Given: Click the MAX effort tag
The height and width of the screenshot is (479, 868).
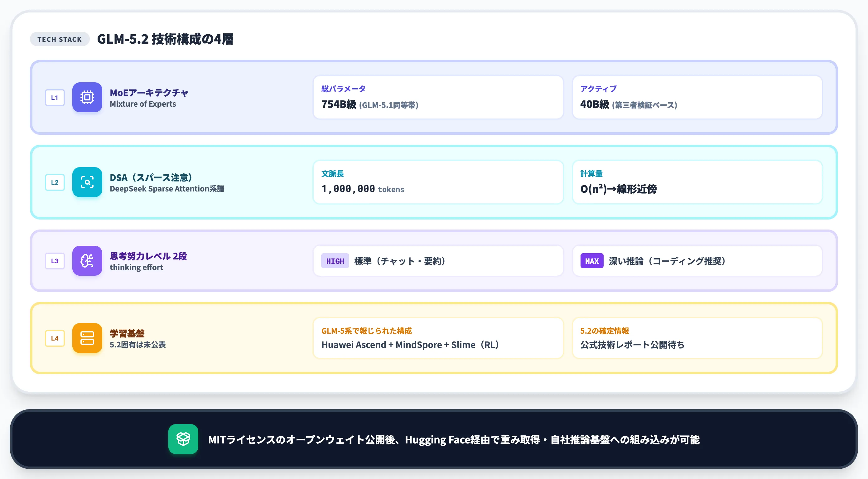Looking at the screenshot, I should [592, 261].
